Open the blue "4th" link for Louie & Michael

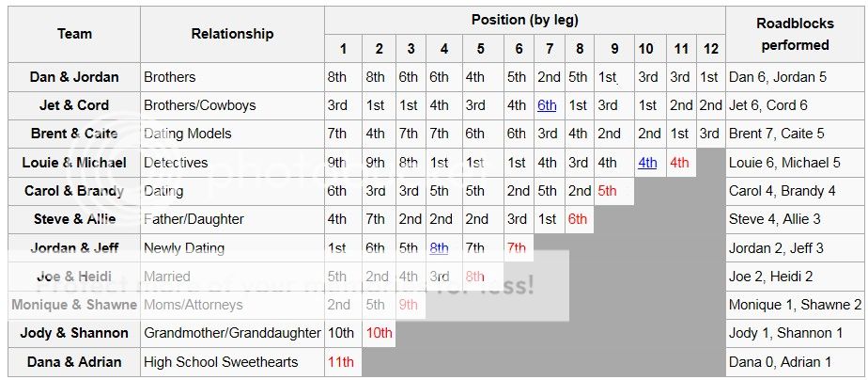click(x=647, y=163)
